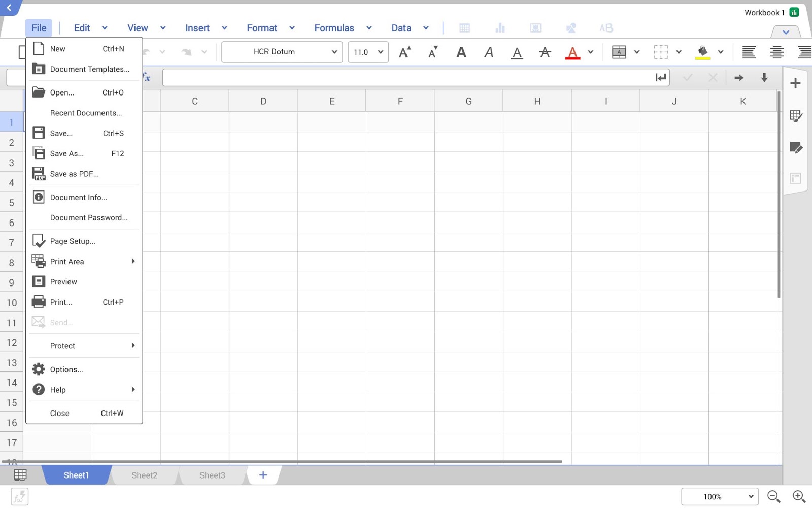
Task: Select Recent Documents menu entry
Action: click(x=84, y=113)
